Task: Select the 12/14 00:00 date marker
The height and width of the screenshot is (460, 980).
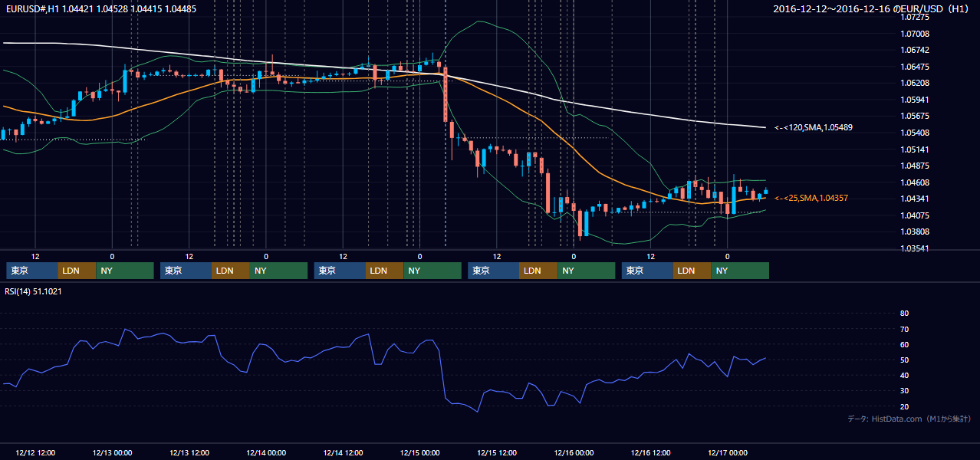Action: pos(266,452)
